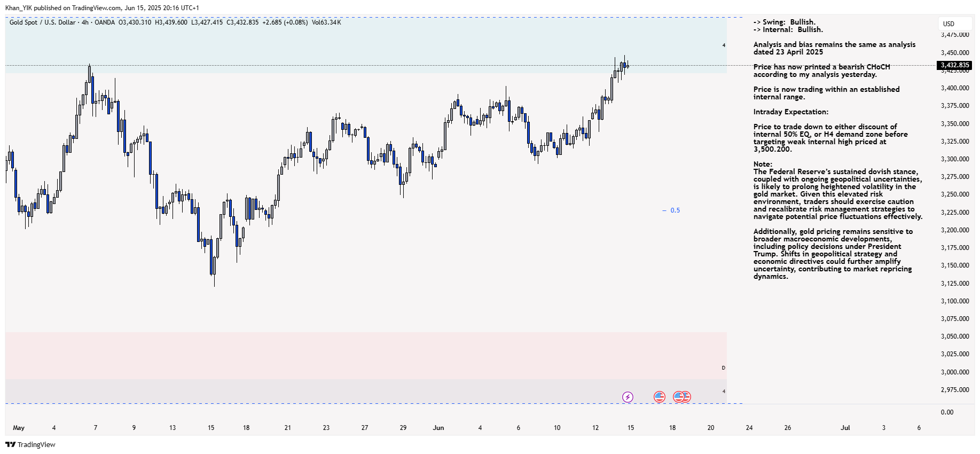Click the Jul label on the time axis

(x=845, y=428)
